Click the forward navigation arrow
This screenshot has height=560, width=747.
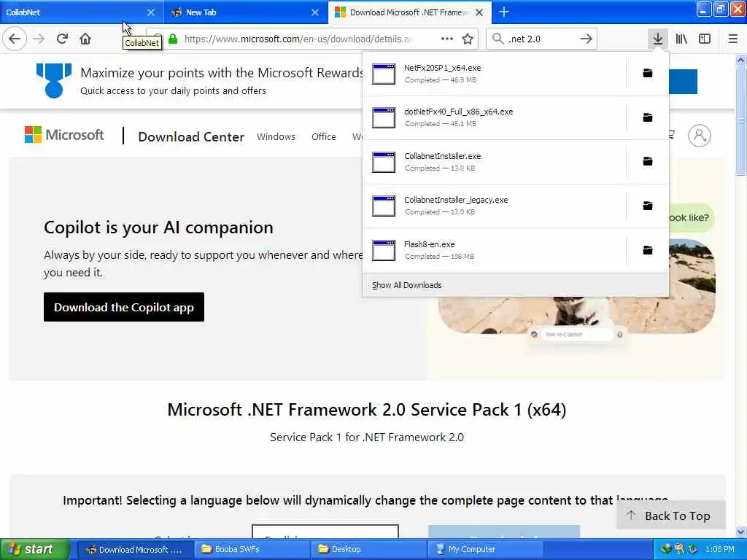(x=39, y=39)
